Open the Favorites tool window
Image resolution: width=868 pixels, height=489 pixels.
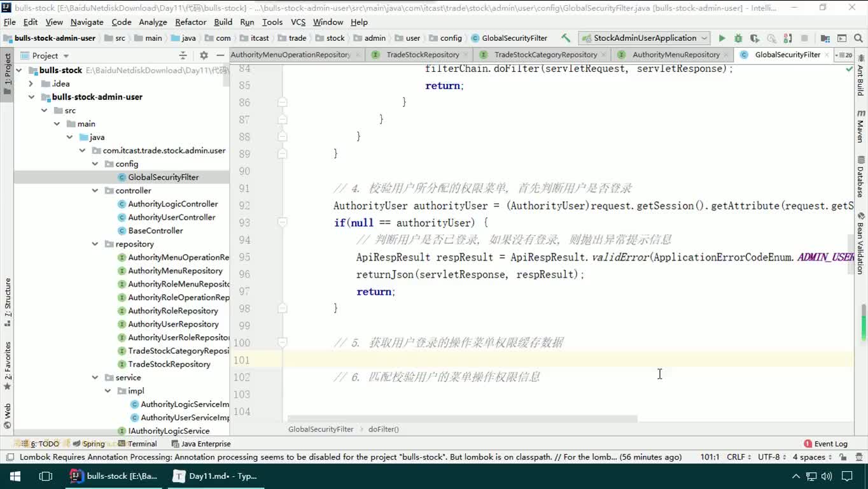click(x=8, y=365)
